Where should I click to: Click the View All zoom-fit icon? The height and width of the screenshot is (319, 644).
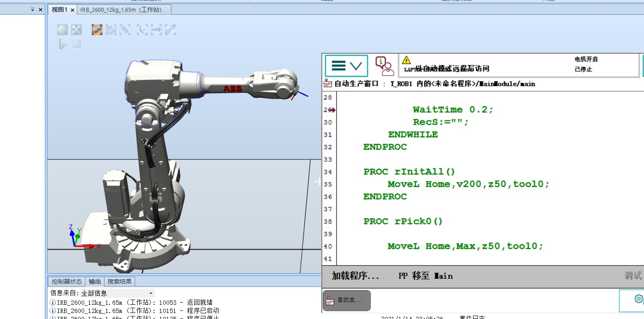tap(63, 29)
